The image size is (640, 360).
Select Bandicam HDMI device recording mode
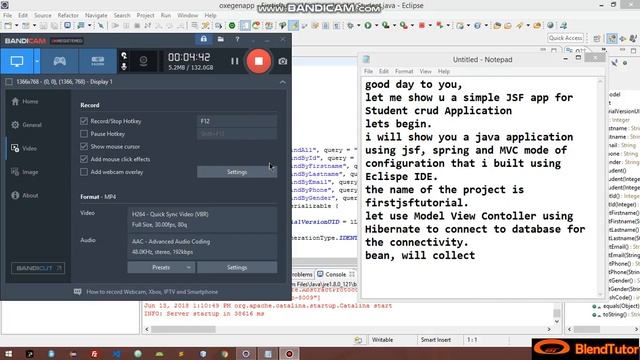98,61
